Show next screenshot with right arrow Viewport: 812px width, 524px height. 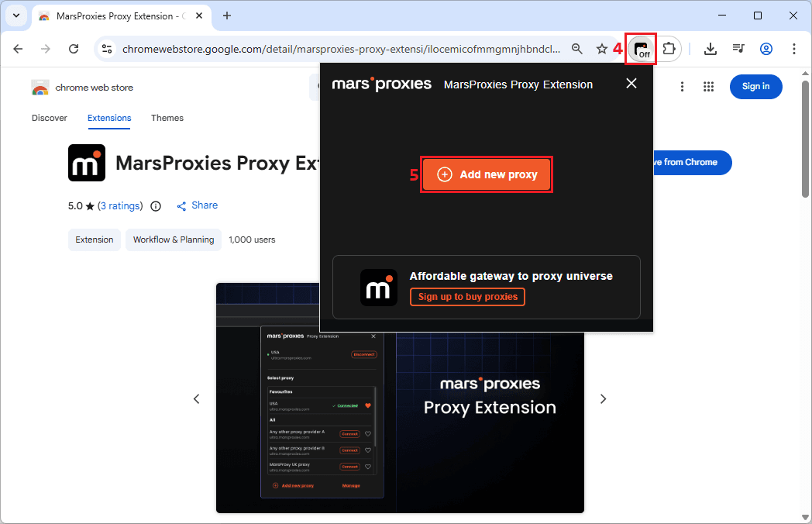[603, 398]
